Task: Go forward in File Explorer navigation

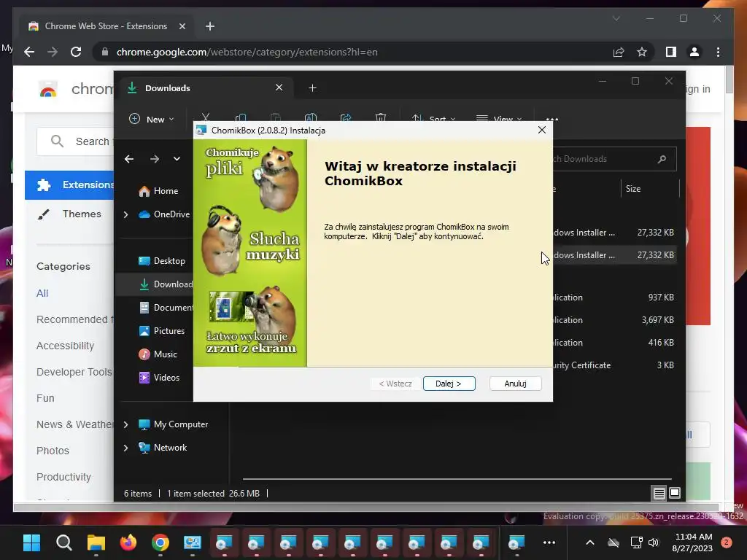Action: pyautogui.click(x=155, y=159)
